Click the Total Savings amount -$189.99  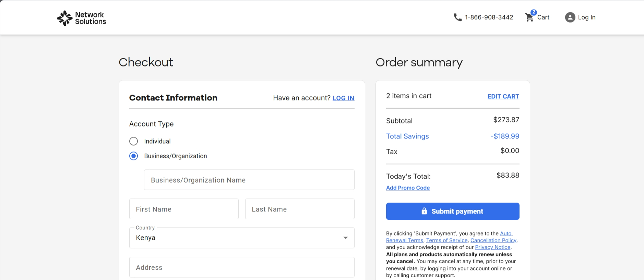coord(505,136)
